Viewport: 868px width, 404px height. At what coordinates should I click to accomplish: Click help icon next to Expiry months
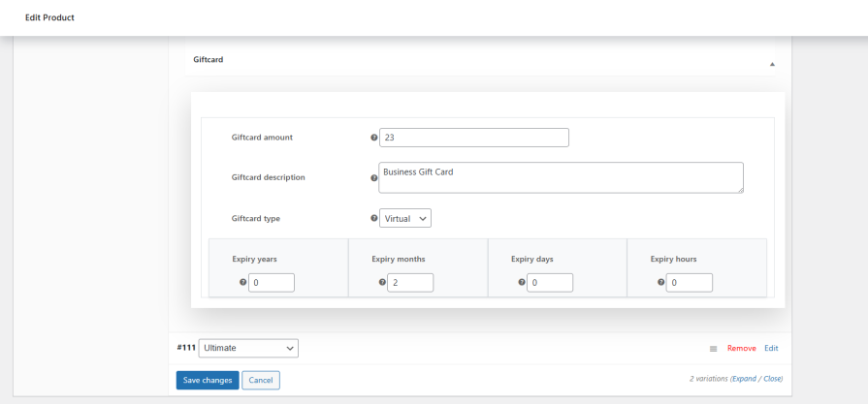(x=382, y=282)
